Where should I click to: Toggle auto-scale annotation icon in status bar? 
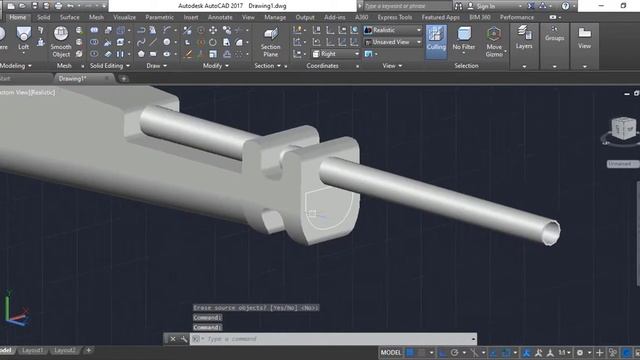point(538,352)
